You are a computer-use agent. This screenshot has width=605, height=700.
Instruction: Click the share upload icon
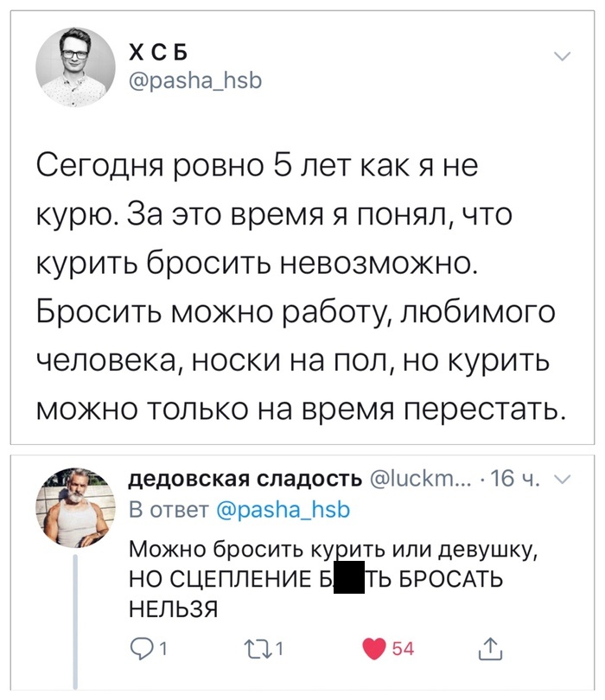(490, 647)
